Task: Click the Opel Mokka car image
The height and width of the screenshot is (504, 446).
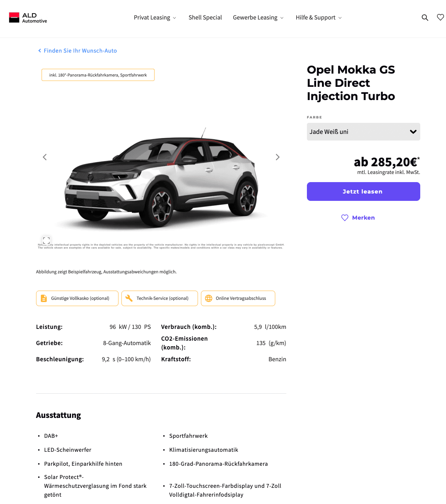Action: click(161, 177)
